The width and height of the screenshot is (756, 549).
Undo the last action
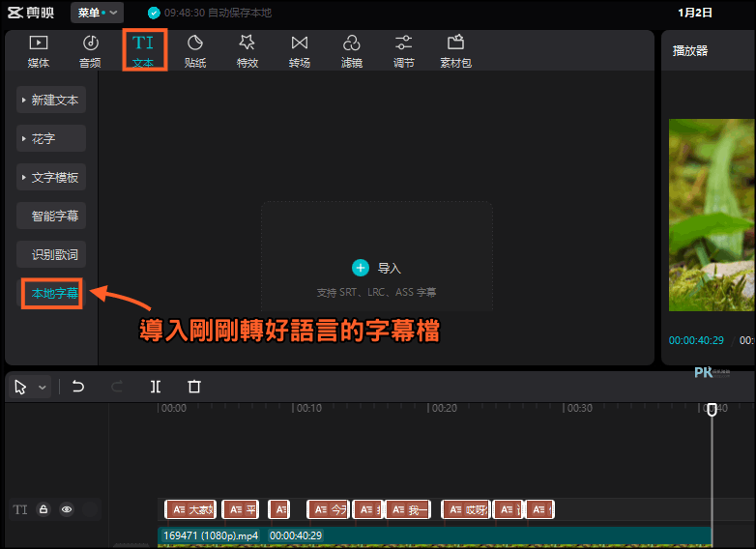(78, 387)
